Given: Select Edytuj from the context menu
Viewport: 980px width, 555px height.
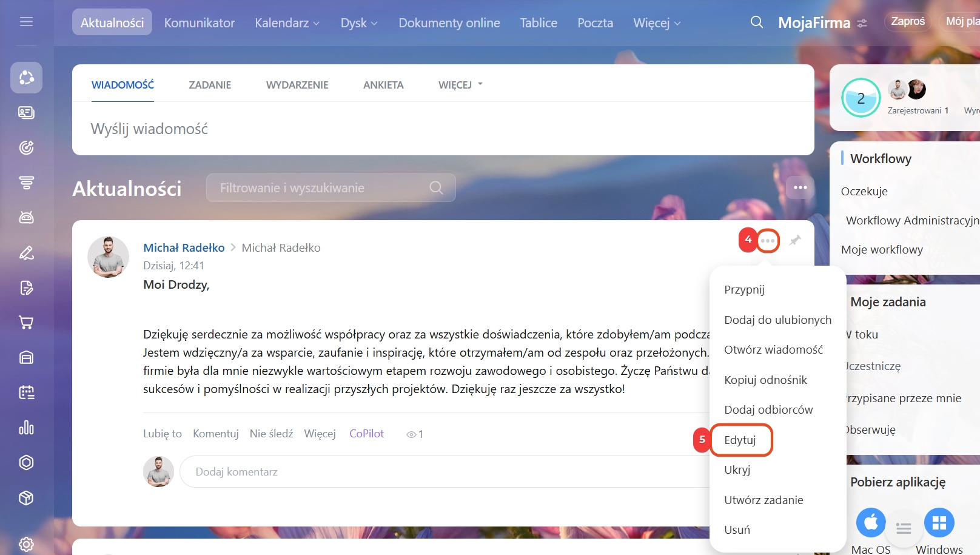Looking at the screenshot, I should (740, 440).
